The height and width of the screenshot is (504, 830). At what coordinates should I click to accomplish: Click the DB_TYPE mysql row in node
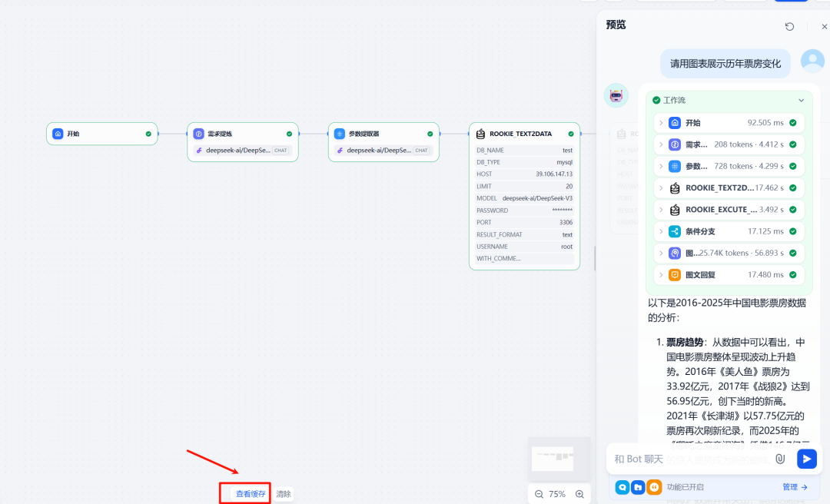pos(525,163)
